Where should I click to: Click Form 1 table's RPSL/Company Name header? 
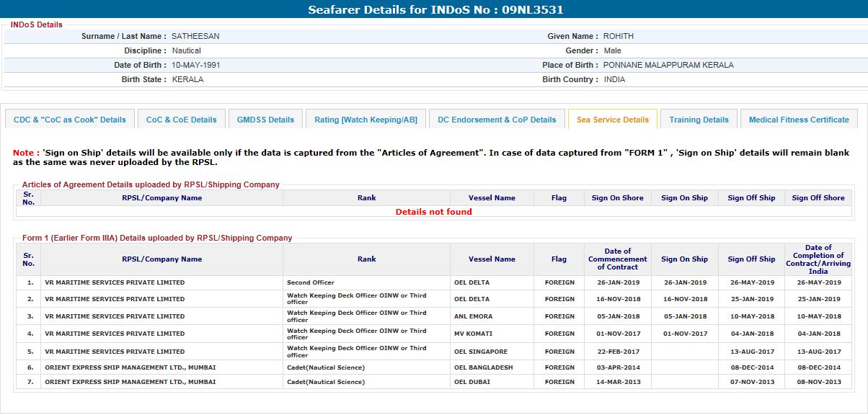(x=161, y=259)
